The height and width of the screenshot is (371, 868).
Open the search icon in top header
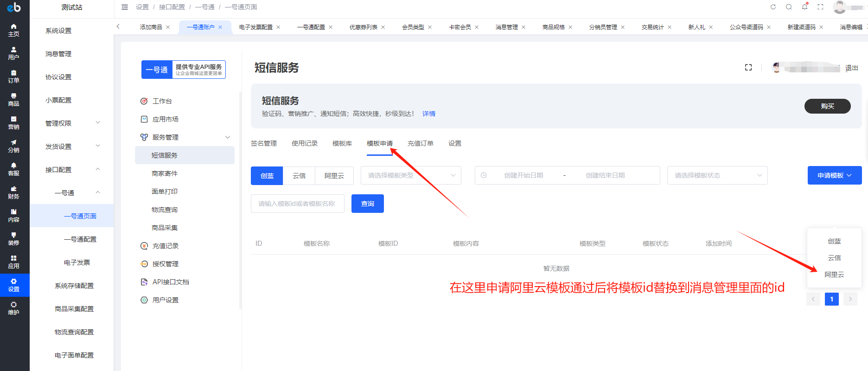(789, 7)
